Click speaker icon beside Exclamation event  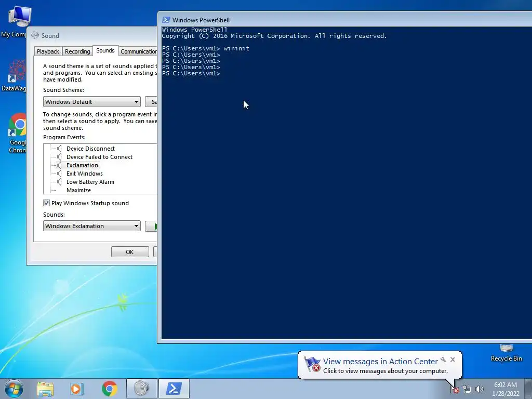(x=59, y=165)
